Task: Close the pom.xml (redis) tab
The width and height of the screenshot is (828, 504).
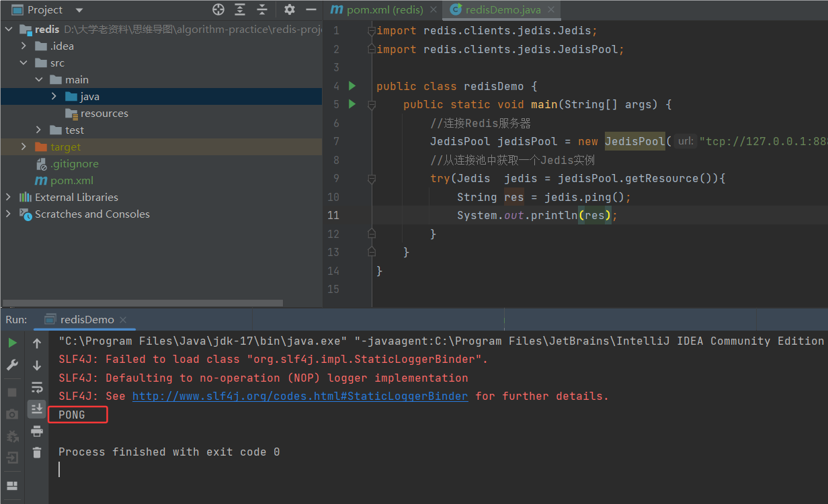Action: coord(433,10)
